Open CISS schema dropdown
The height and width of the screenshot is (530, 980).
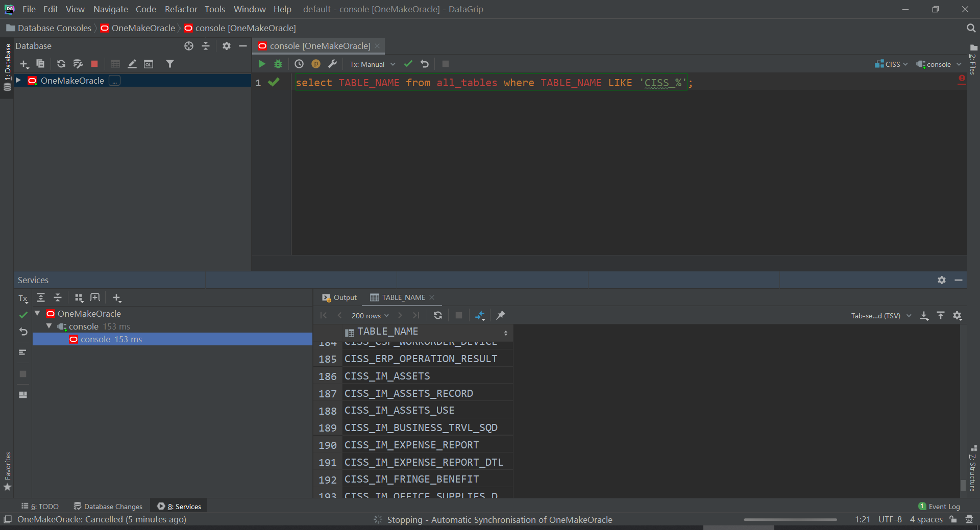[891, 64]
